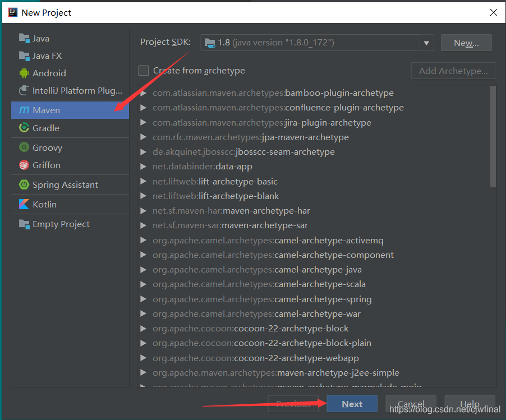Expand jira-plugin-archetype entry
This screenshot has width=506, height=420.
pos(143,123)
